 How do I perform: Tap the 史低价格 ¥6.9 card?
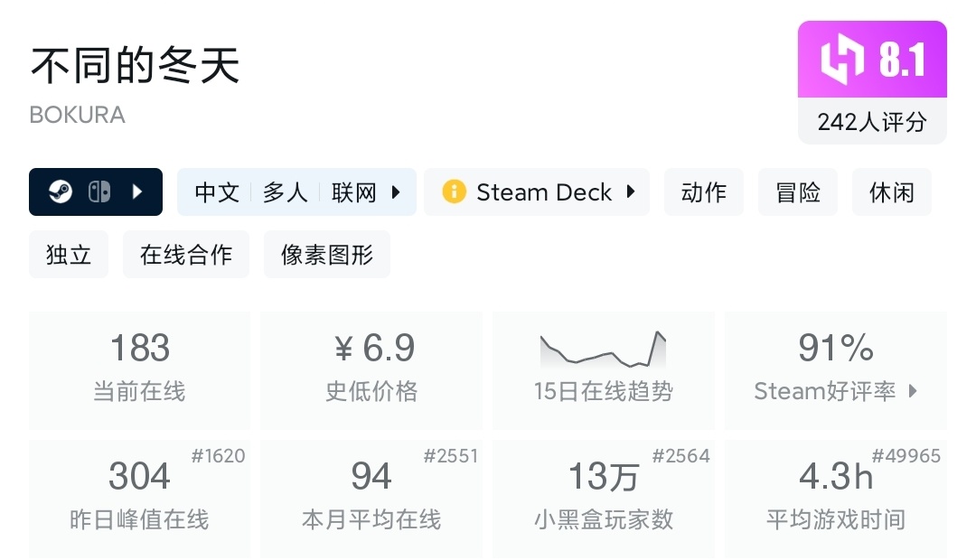tap(371, 370)
